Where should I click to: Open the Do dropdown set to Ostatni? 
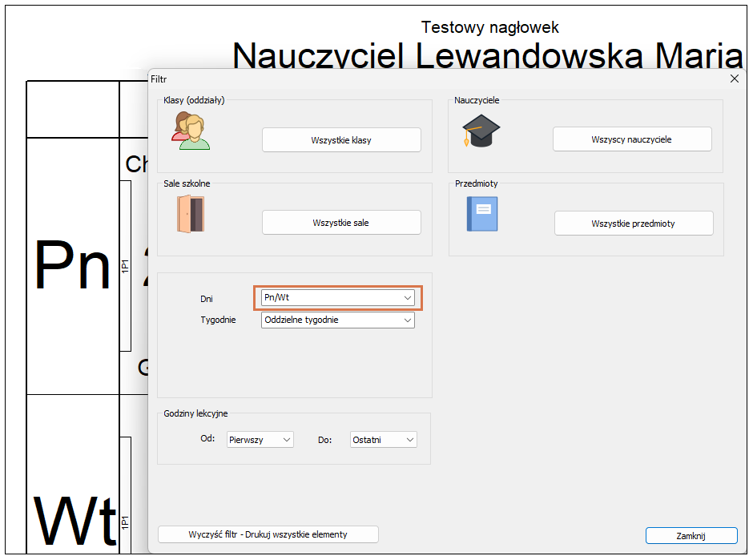tap(384, 440)
